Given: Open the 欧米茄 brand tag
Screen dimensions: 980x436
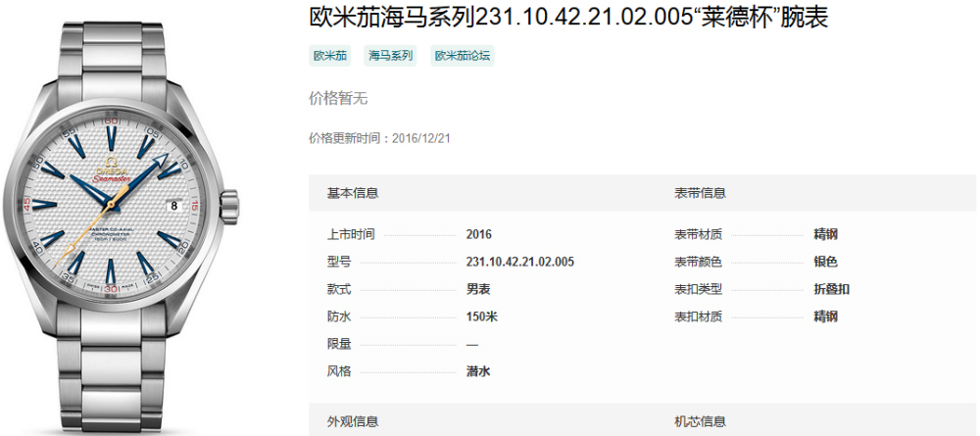Looking at the screenshot, I should click(x=330, y=56).
